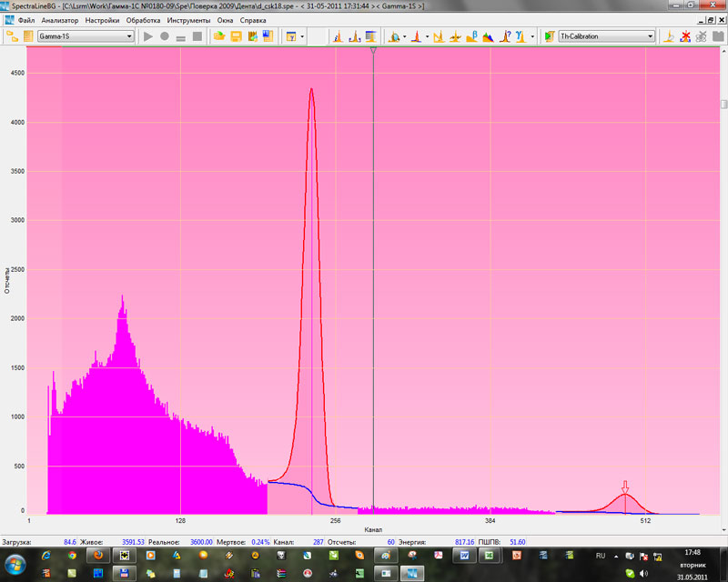Click the green Play acquisition button
The width and height of the screenshot is (728, 582).
point(148,36)
